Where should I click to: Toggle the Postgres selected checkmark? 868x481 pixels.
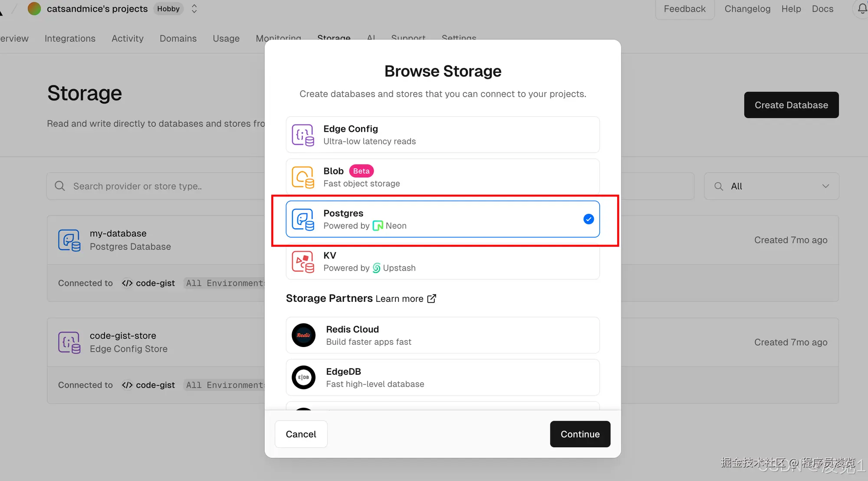tap(589, 219)
